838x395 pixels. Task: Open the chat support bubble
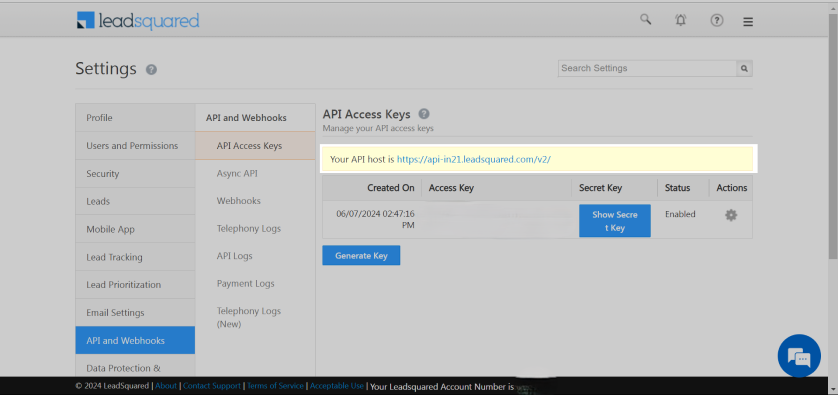pos(799,356)
